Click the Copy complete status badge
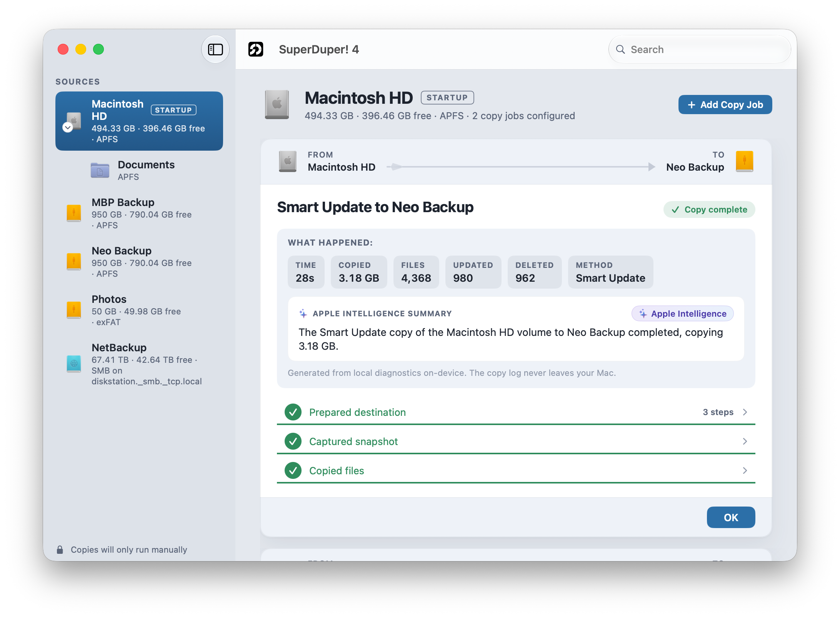 coord(709,209)
